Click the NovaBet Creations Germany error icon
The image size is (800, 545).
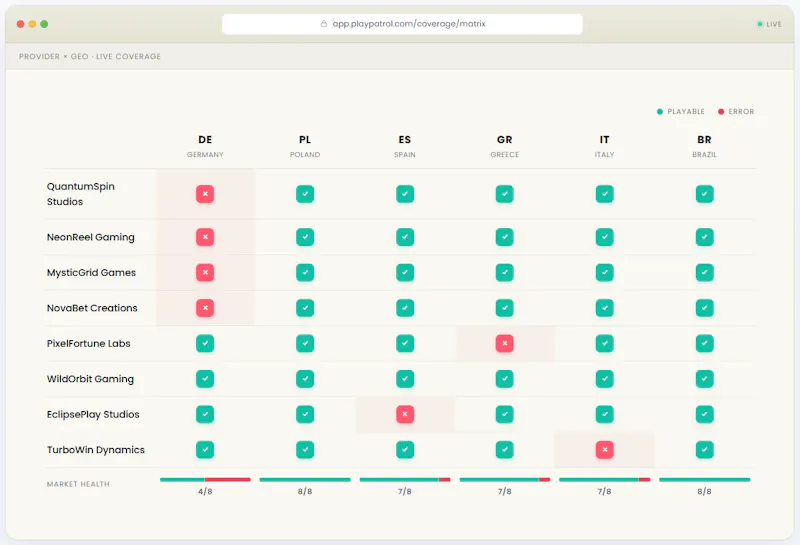[x=205, y=308]
